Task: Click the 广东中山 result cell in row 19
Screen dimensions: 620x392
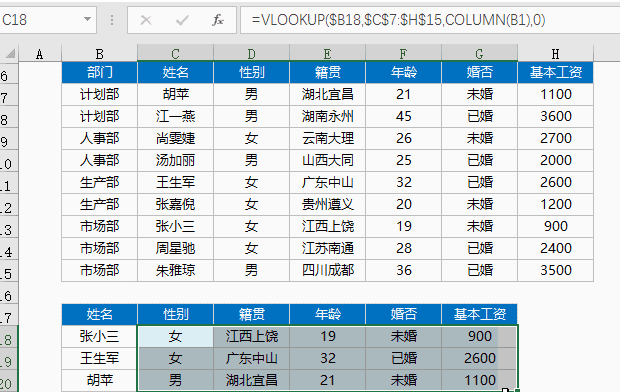Action: (x=251, y=358)
